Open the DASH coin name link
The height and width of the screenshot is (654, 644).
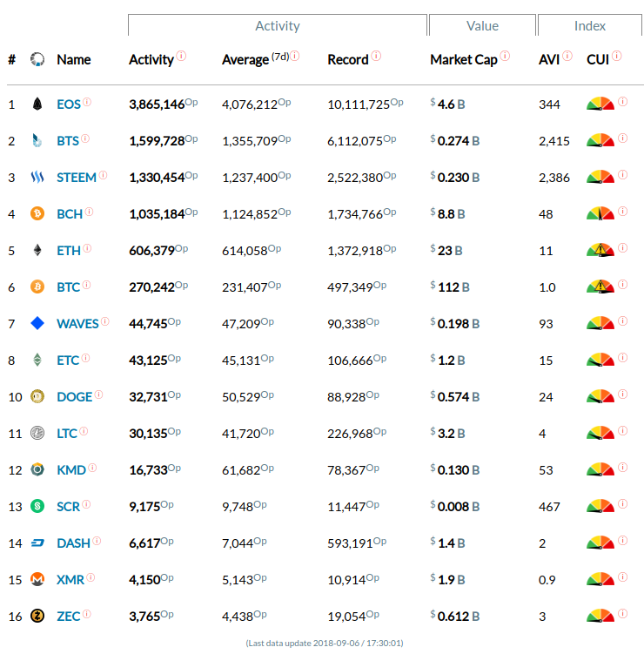point(73,543)
